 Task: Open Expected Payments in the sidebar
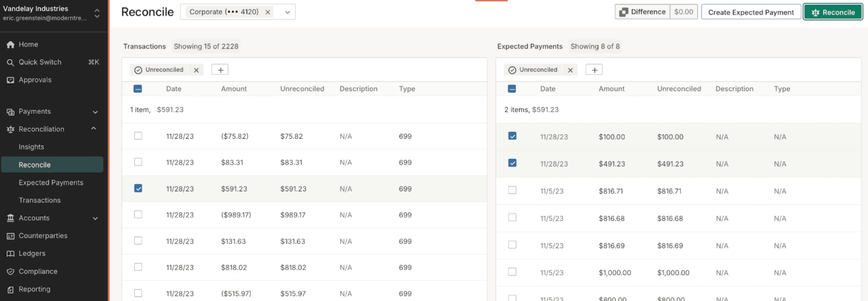[x=51, y=183]
